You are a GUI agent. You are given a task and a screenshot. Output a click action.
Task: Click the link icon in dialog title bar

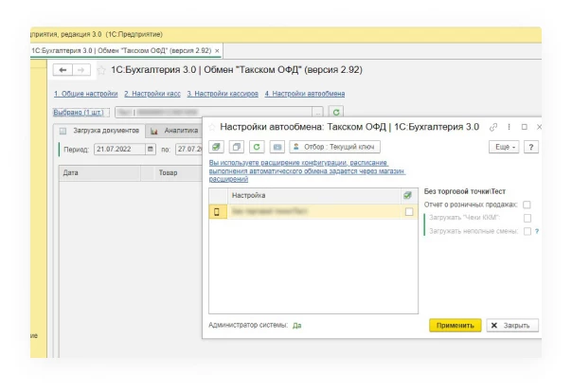click(x=492, y=126)
